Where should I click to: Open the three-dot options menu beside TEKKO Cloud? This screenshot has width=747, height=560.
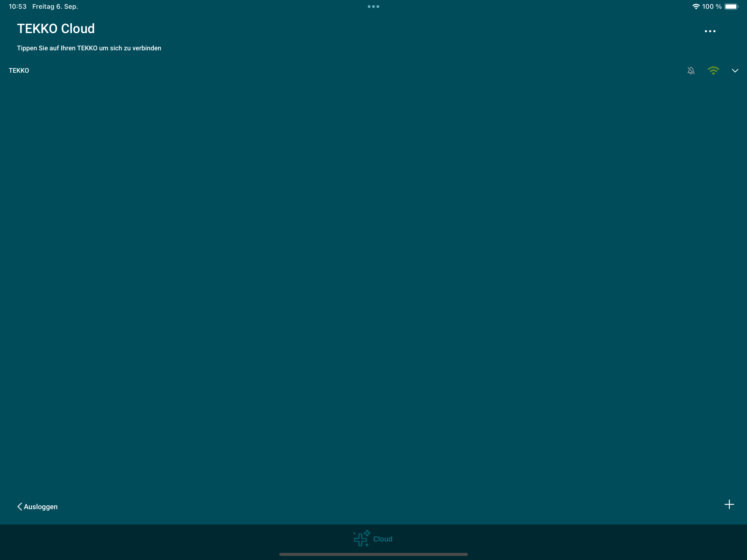[x=710, y=31]
